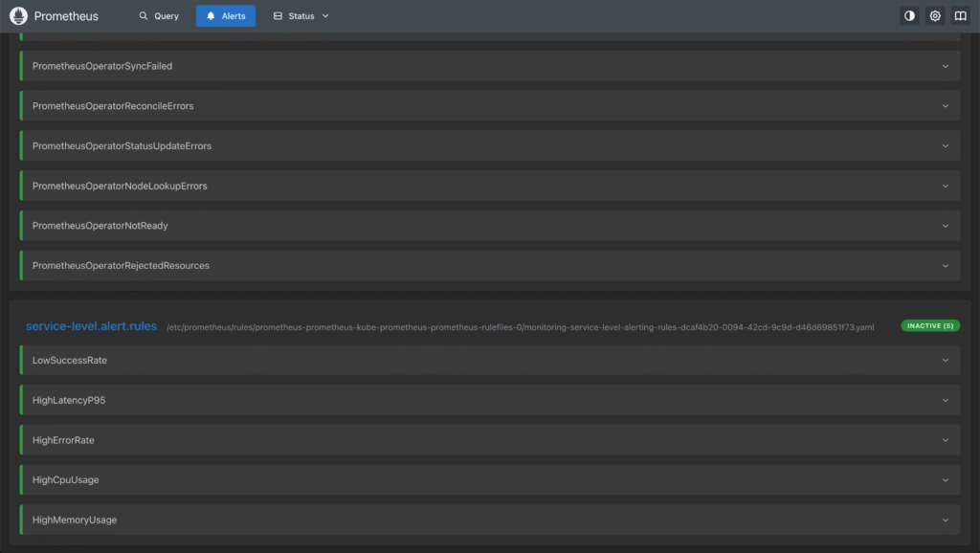Select the HighLatencyP95 alert name
Image resolution: width=980 pixels, height=553 pixels.
(x=69, y=401)
